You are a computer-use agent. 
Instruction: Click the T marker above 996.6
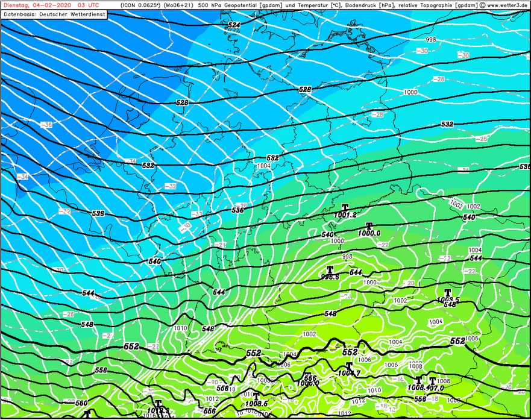pyautogui.click(x=330, y=269)
